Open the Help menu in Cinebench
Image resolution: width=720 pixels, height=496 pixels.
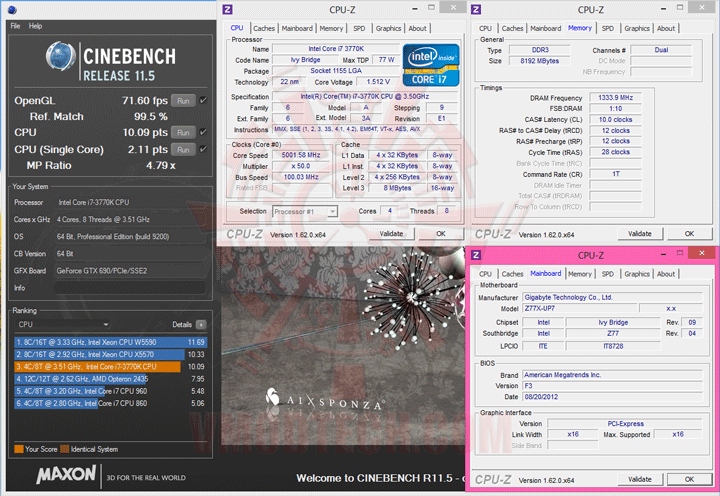(35, 26)
